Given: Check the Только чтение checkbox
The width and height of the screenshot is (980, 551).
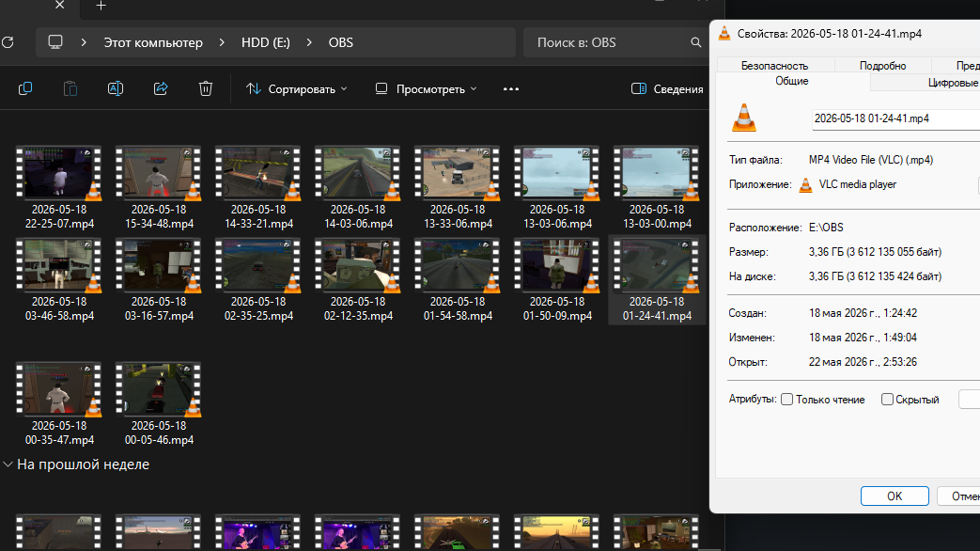Looking at the screenshot, I should click(786, 399).
